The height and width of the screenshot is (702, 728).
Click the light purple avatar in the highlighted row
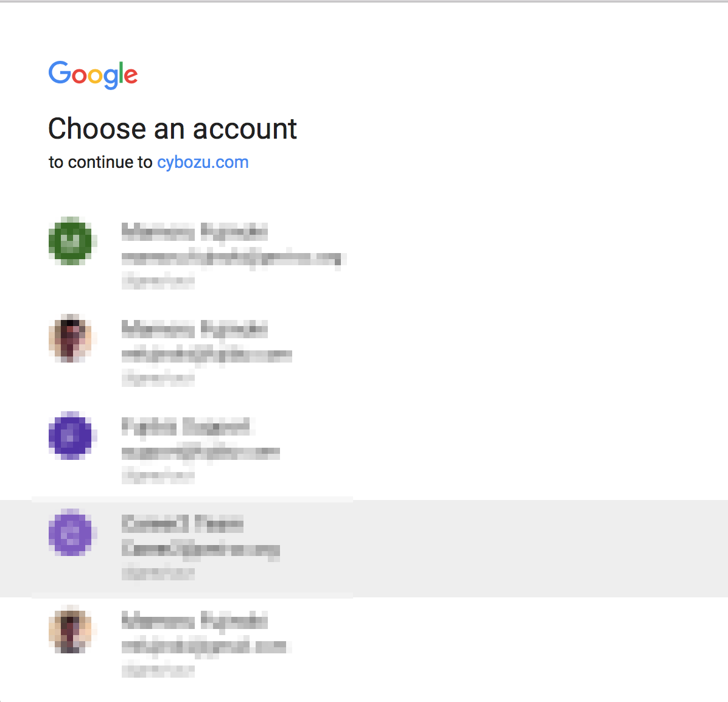click(71, 533)
